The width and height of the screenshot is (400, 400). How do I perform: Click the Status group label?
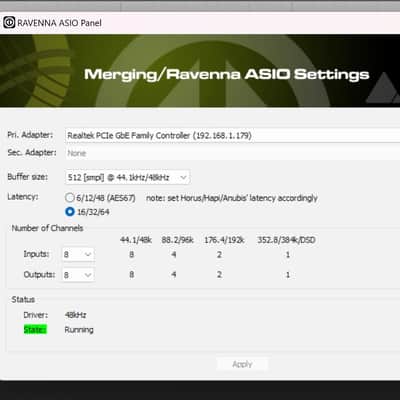coord(23,299)
